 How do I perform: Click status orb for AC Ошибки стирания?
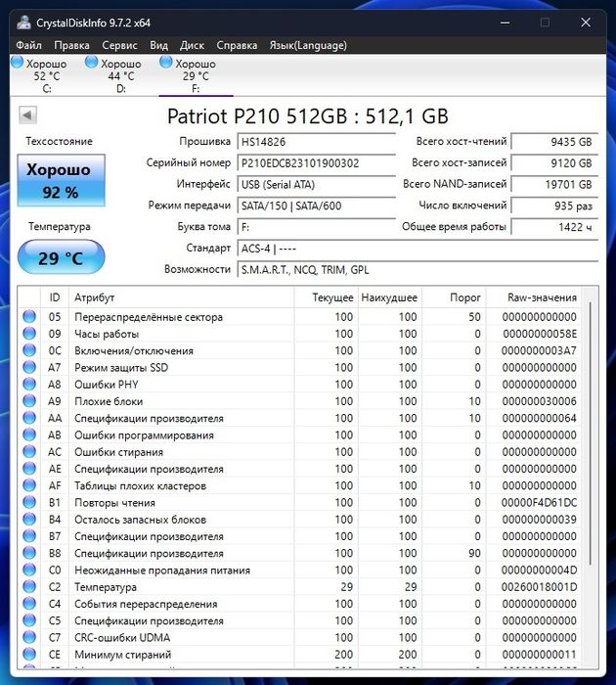click(x=29, y=452)
